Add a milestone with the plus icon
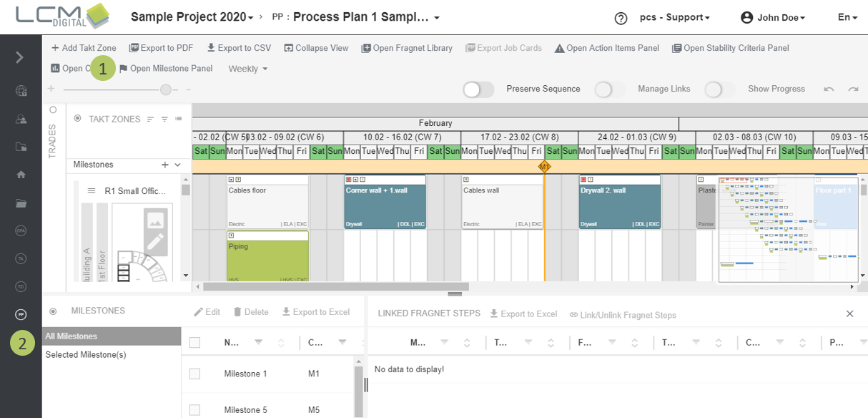 pyautogui.click(x=165, y=165)
